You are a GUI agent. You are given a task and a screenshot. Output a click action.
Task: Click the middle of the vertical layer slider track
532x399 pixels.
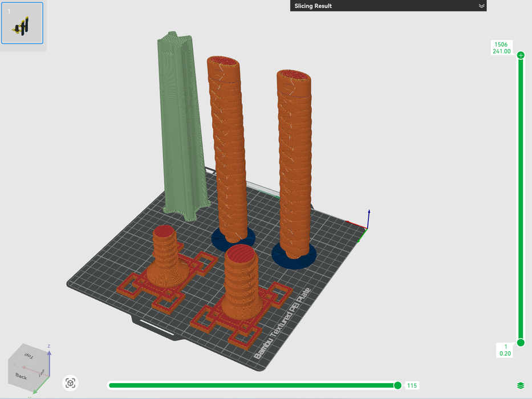[x=521, y=199]
